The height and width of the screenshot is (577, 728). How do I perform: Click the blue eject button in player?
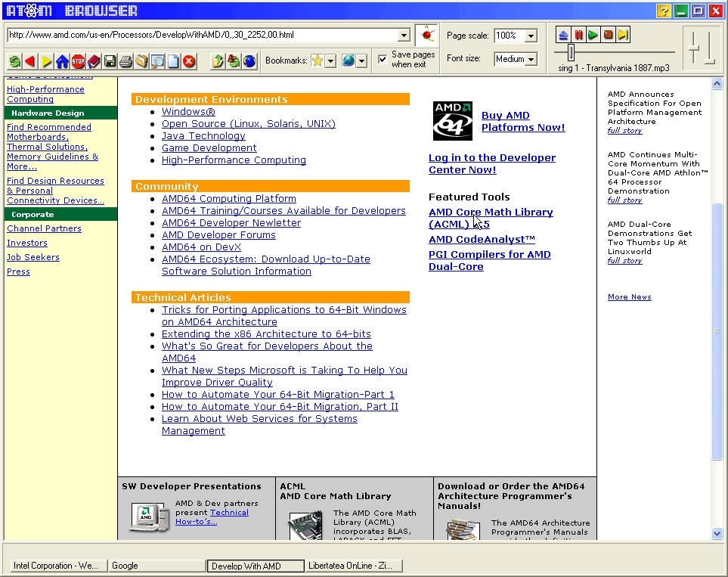click(563, 35)
